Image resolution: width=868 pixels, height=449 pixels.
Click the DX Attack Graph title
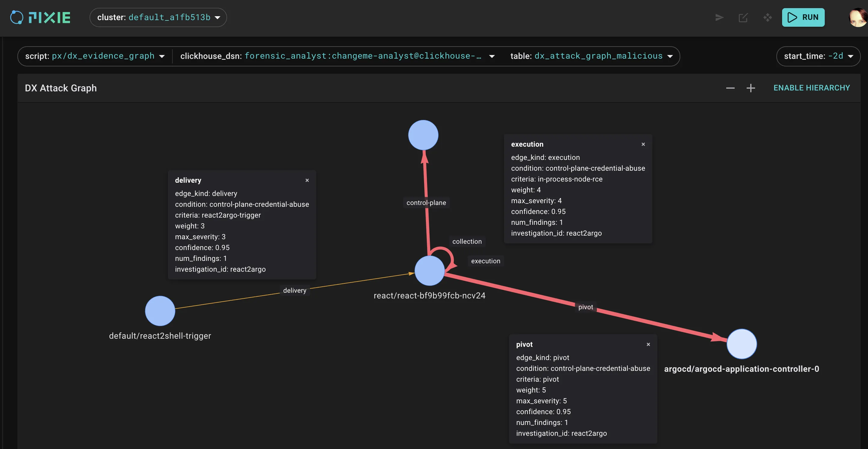pyautogui.click(x=61, y=88)
